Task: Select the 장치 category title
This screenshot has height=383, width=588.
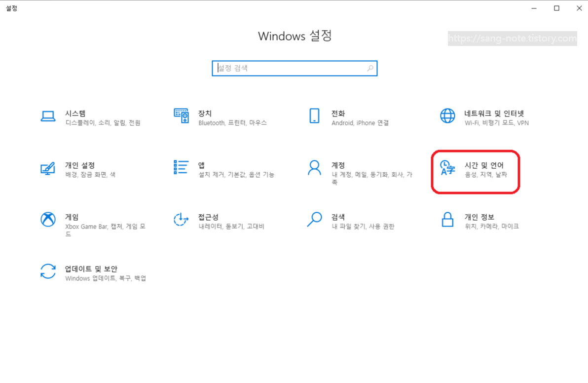Action: pyautogui.click(x=205, y=114)
